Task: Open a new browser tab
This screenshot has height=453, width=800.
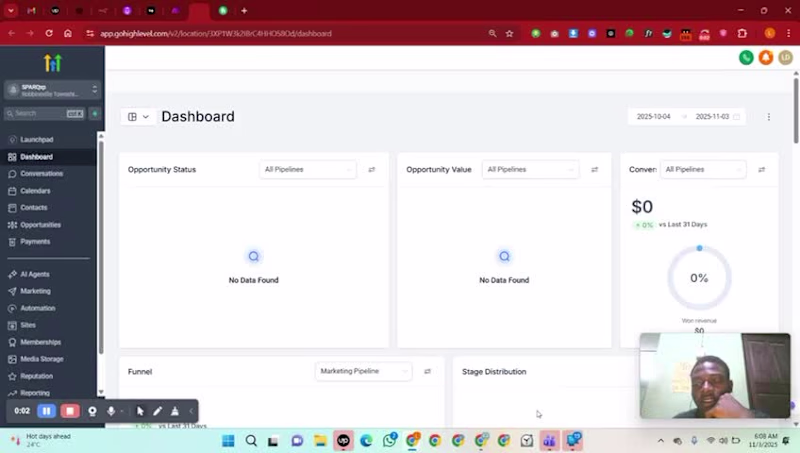Action: [244, 11]
